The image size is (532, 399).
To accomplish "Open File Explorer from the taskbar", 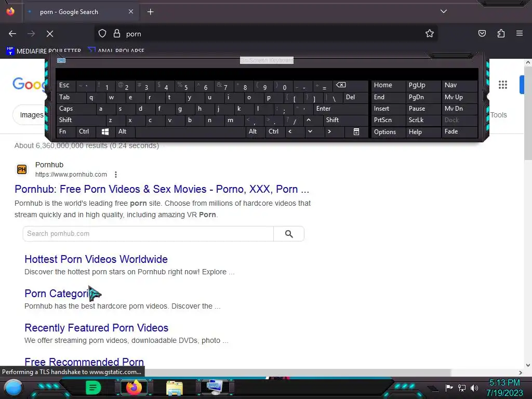I will click(x=175, y=388).
